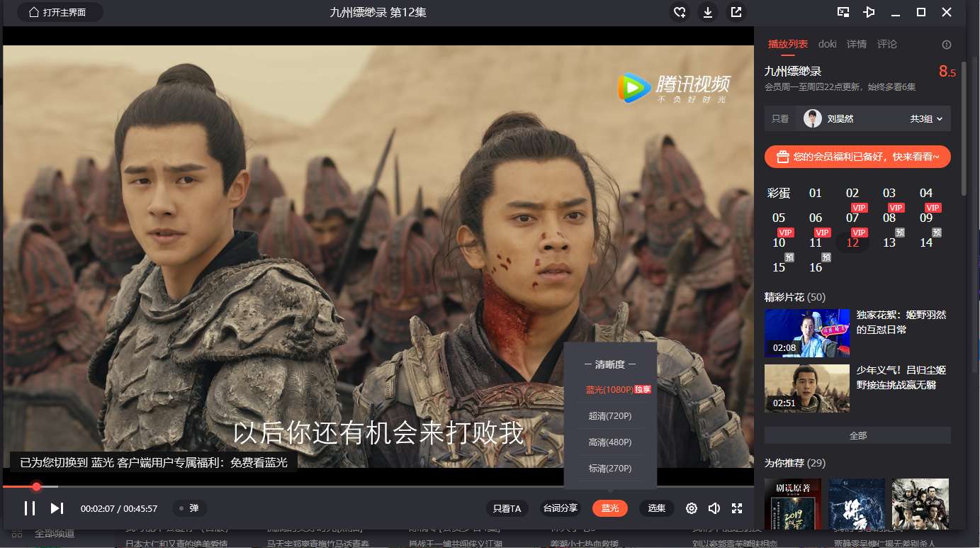This screenshot has height=548, width=980.
Task: Open the 选集 episode picker
Action: (x=657, y=508)
